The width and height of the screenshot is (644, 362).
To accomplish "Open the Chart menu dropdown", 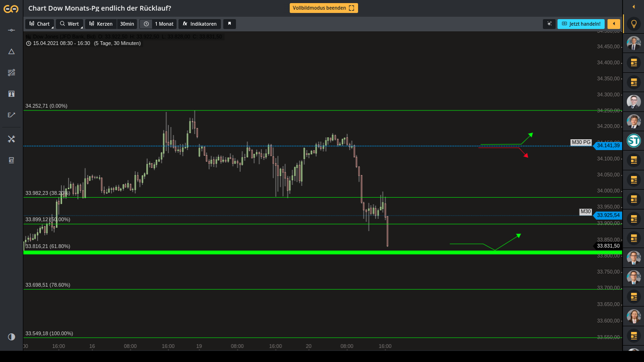I will pyautogui.click(x=40, y=24).
